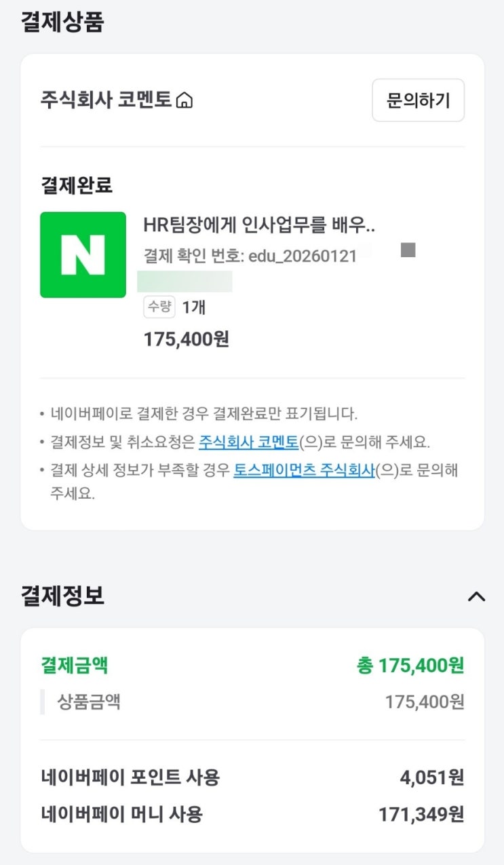This screenshot has width=504, height=865.
Task: Click the 상품금액 row label
Action: coord(89,701)
